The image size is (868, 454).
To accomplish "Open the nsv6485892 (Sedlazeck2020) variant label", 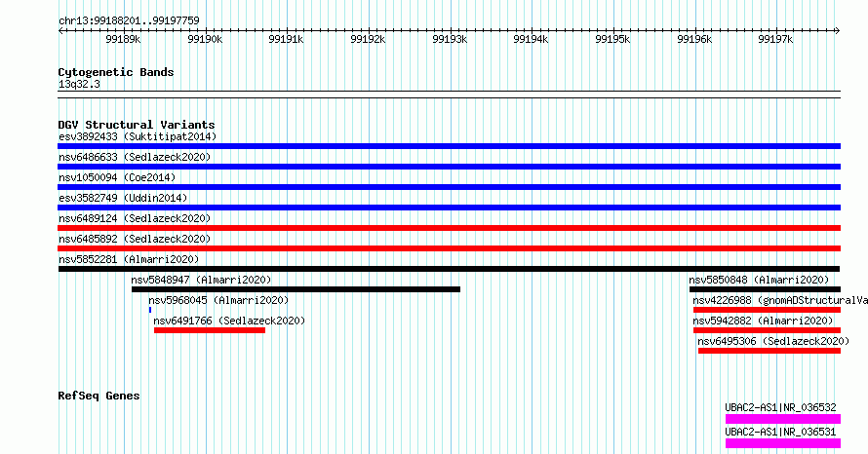I will coord(135,239).
